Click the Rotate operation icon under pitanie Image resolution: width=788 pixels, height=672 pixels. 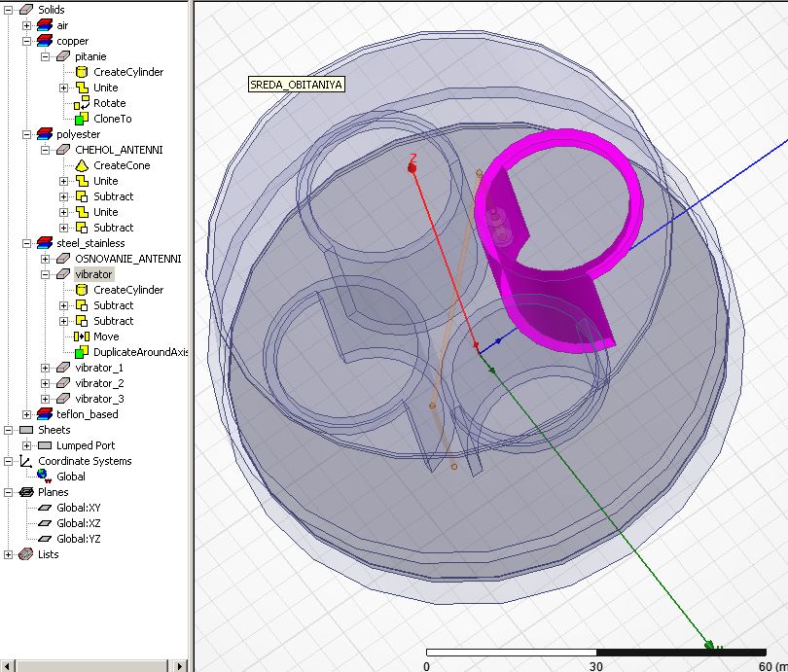pos(82,103)
